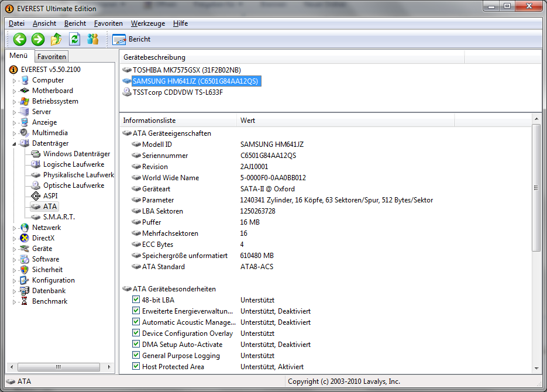547x392 pixels.
Task: Select the Benchmark hourglass icon
Action: click(x=25, y=301)
